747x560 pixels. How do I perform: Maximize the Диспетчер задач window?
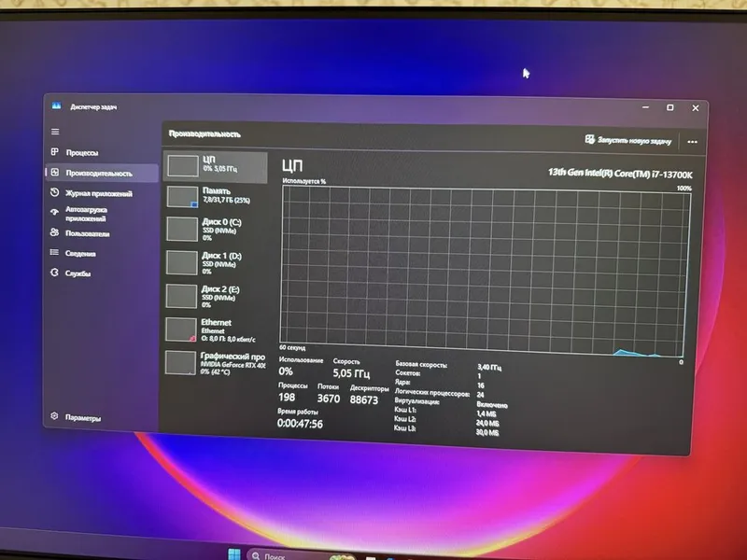pos(669,107)
